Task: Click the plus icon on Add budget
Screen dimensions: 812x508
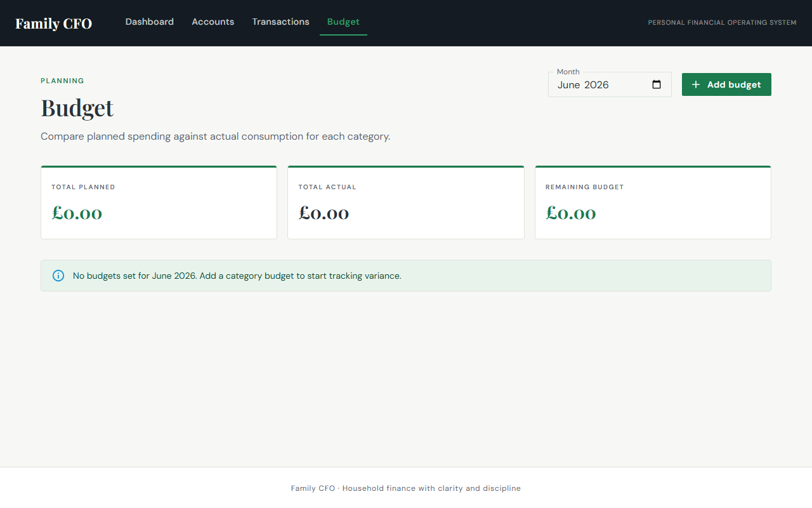Action: click(x=696, y=84)
